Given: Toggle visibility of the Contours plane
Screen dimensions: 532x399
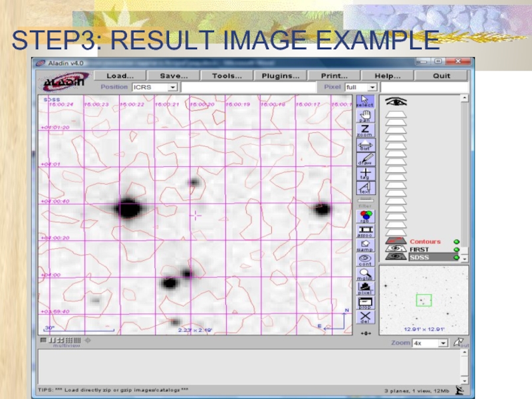Looking at the screenshot, I should [x=397, y=242].
